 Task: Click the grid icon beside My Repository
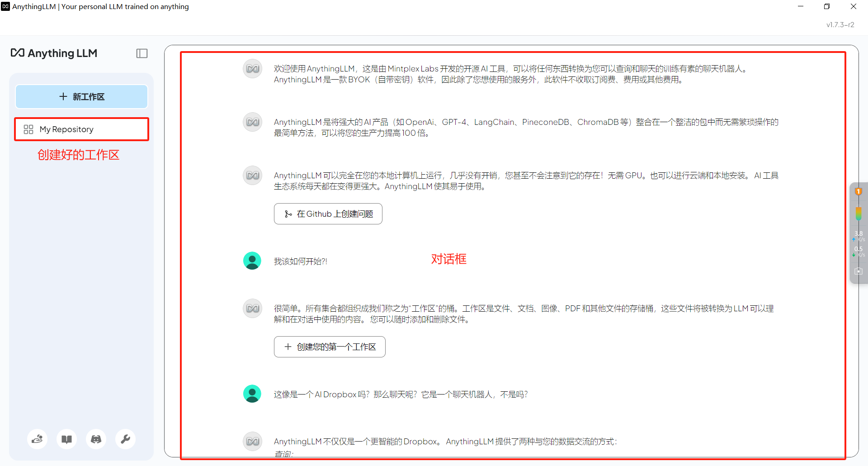(28, 129)
